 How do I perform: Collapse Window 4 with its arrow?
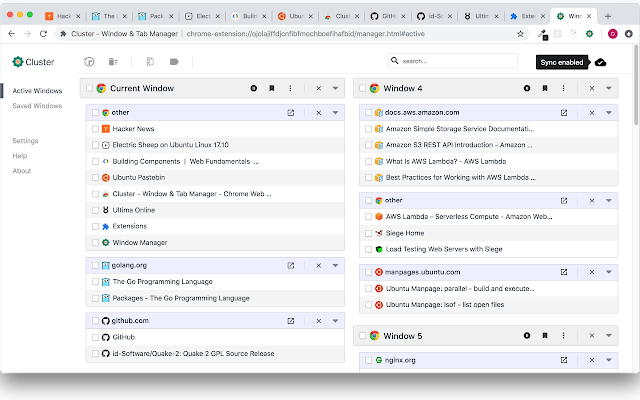click(609, 88)
